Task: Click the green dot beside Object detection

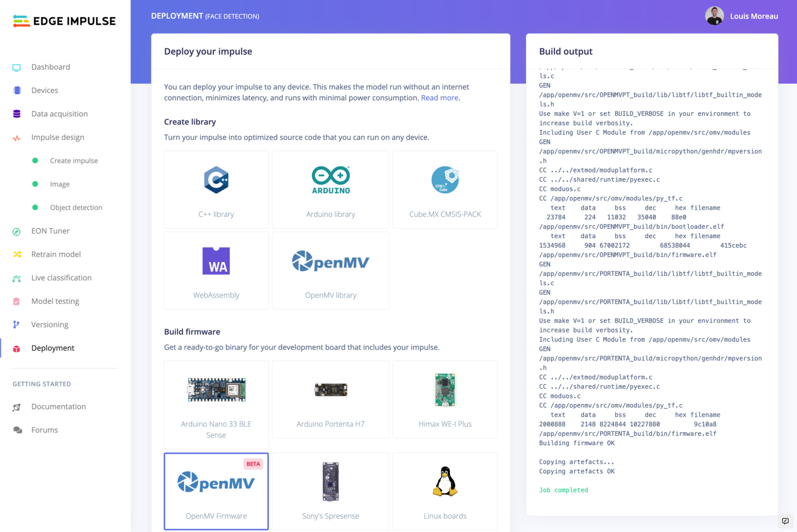Action: [35, 207]
